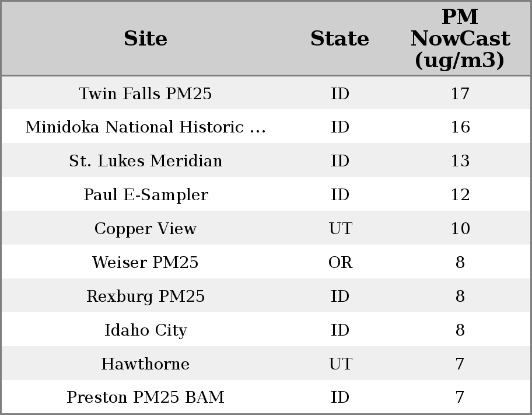Select the NowCast value 16 cell
This screenshot has width=532, height=415.
point(460,127)
